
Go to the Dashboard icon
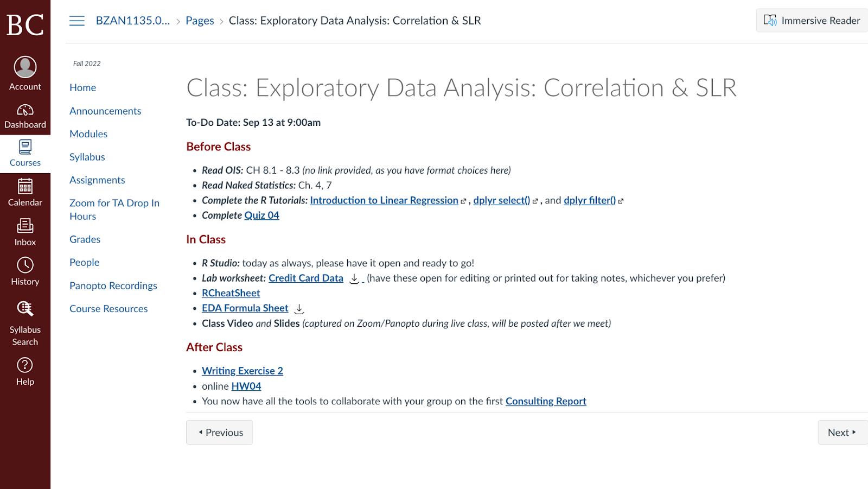click(25, 111)
